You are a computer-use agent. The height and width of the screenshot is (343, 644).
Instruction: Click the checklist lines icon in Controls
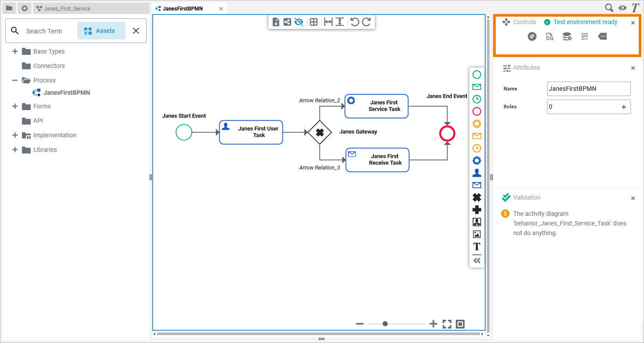[585, 37]
